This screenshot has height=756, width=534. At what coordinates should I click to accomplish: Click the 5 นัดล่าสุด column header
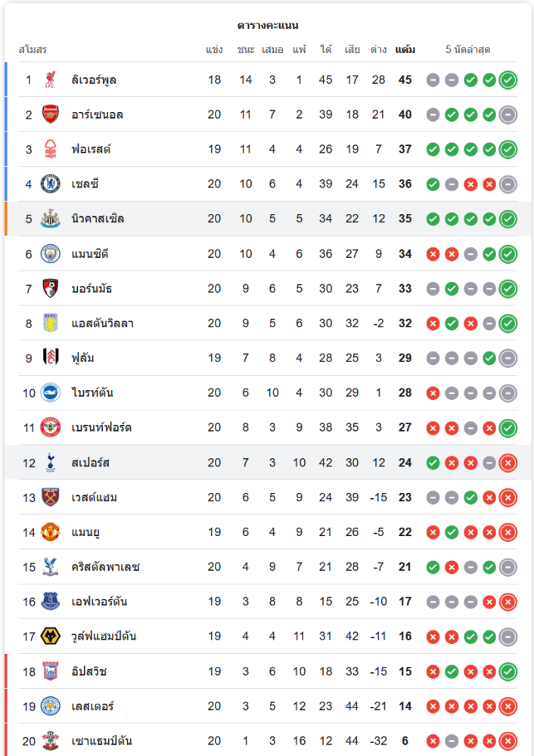pos(468,50)
